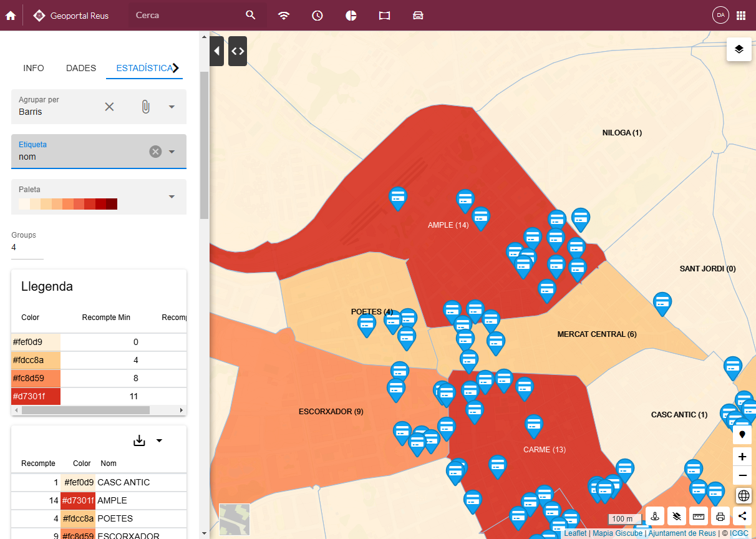Screen dimensions: 756x539
Task: Open the Ajuntament de Reus link
Action: click(682, 533)
